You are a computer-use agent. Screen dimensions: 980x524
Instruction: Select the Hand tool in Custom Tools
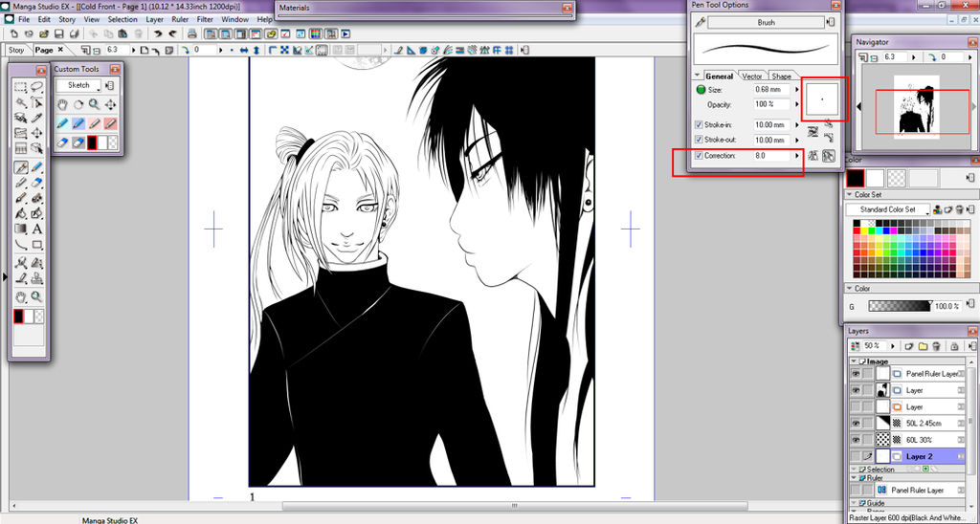tap(62, 104)
